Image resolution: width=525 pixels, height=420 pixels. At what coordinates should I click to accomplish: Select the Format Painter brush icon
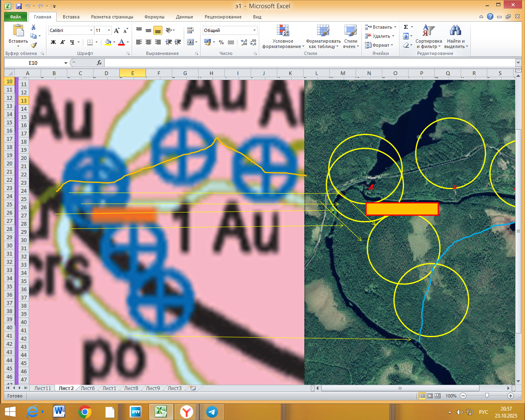[x=34, y=45]
